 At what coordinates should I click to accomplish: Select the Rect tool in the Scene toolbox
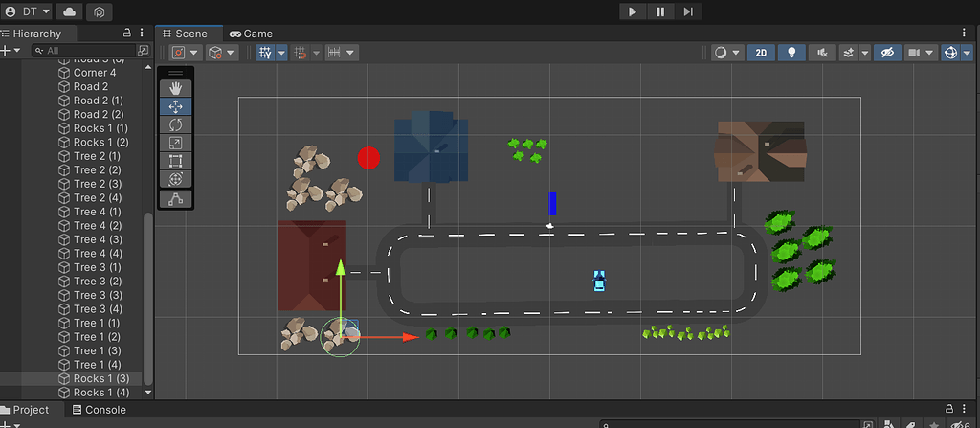tap(176, 162)
